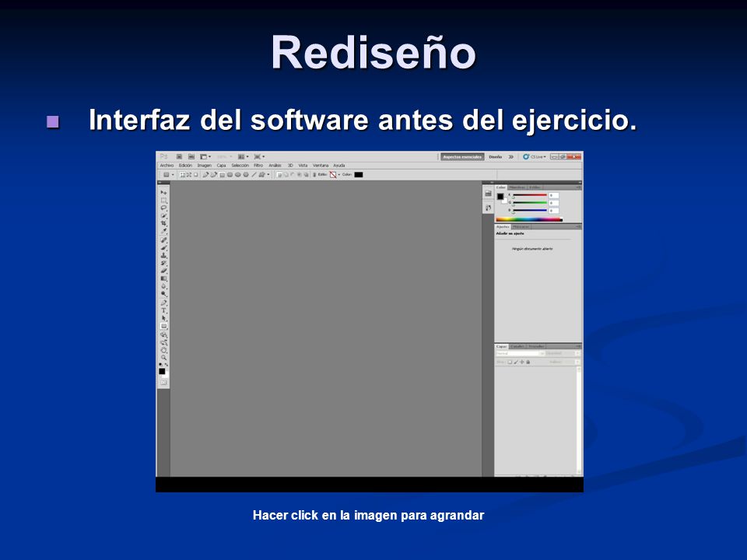Select the Spot Healing Brush tool
The width and height of the screenshot is (747, 560).
click(163, 240)
